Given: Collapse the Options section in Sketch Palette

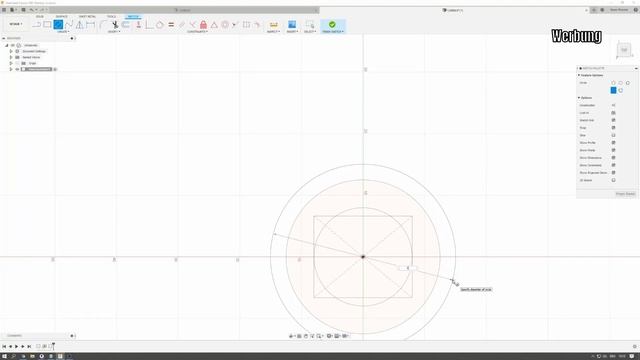Looking at the screenshot, I should 579,98.
